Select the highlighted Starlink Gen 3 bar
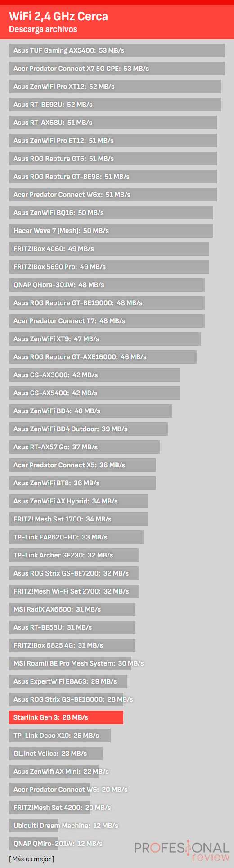This screenshot has width=234, height=868. pyautogui.click(x=66, y=717)
